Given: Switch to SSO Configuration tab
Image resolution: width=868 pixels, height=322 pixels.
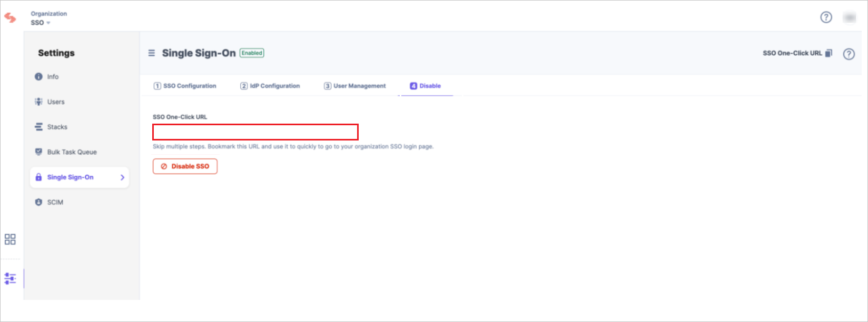Looking at the screenshot, I should point(185,86).
